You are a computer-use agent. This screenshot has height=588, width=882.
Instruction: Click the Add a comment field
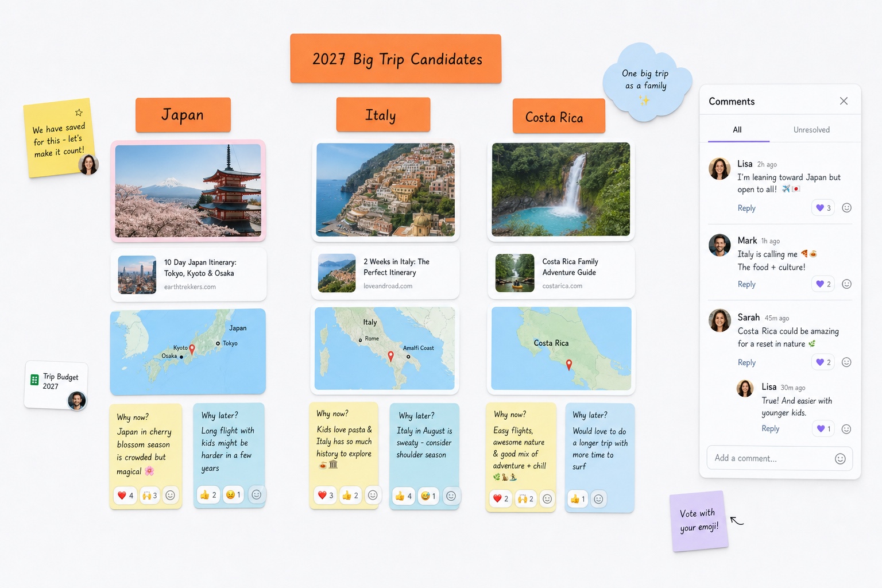779,458
